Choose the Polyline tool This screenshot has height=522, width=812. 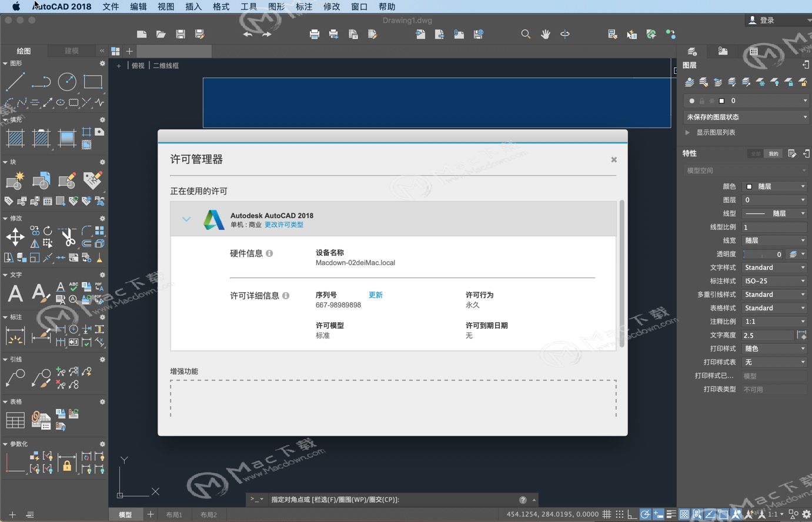[41, 82]
